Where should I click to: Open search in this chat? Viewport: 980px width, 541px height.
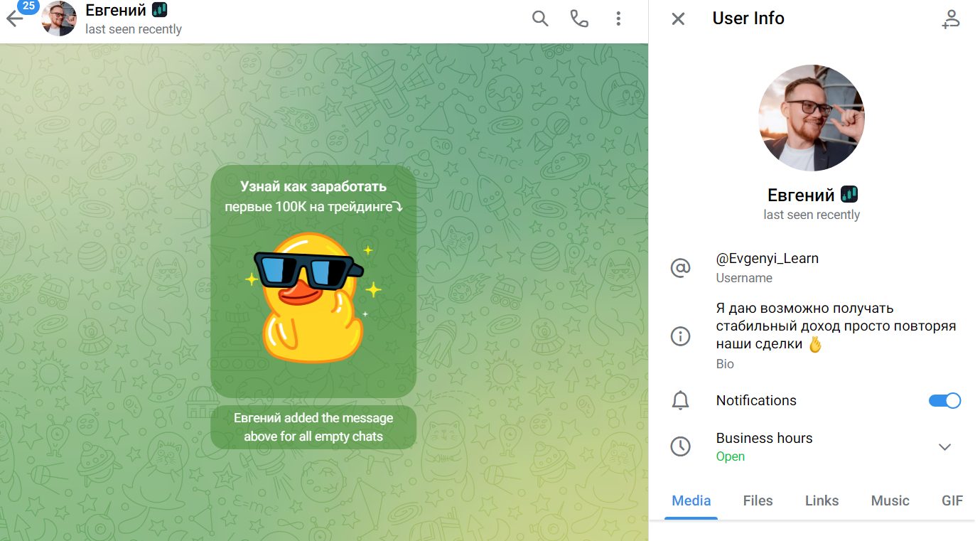pos(540,19)
